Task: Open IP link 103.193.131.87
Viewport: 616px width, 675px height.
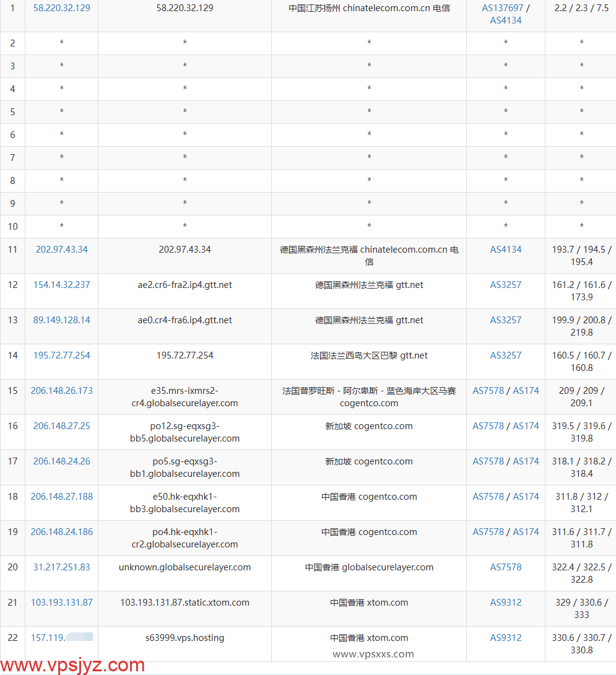Action: [61, 603]
